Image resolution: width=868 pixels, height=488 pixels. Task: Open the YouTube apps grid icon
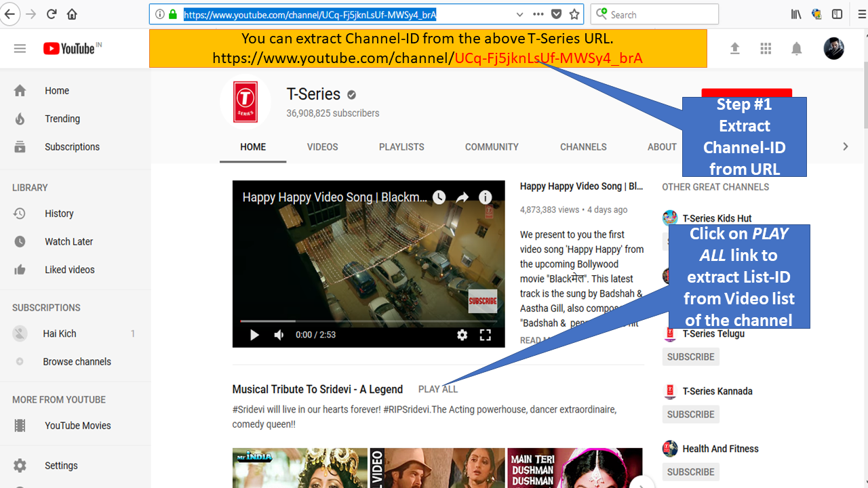(766, 48)
